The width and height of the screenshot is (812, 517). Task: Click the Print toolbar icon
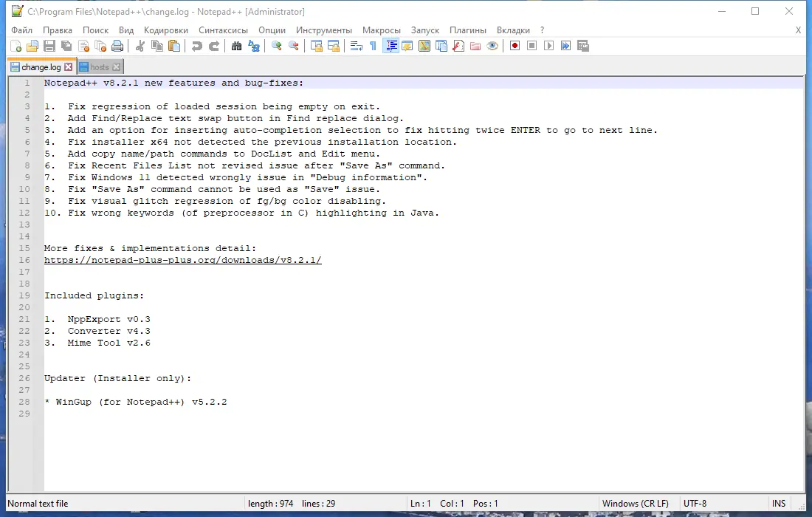pos(117,46)
